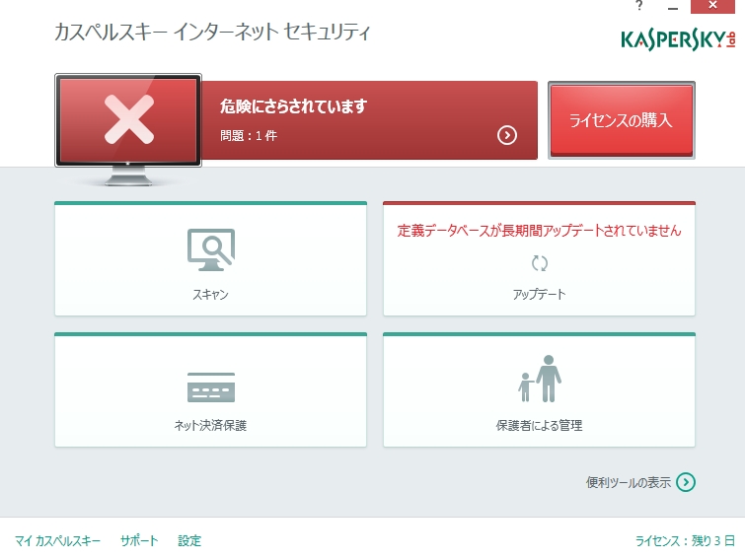Viewport: 745px width, 560px height.
Task: Click the アップデート circular refresh icon
Action: pos(540,263)
